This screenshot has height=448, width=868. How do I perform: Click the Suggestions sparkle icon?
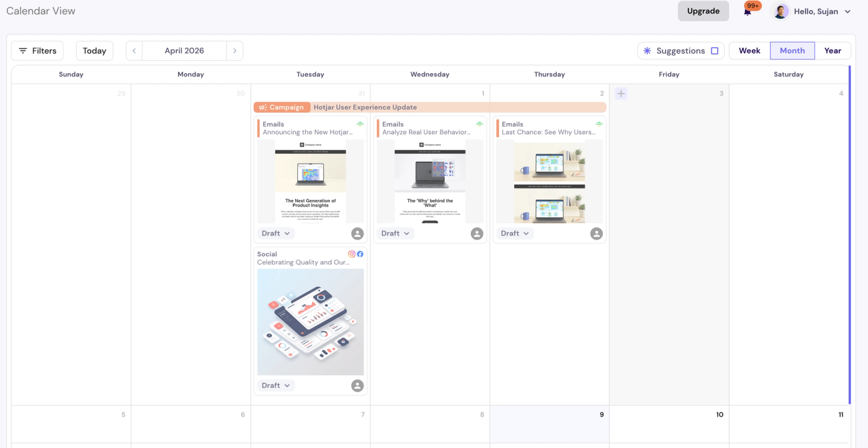(x=647, y=51)
